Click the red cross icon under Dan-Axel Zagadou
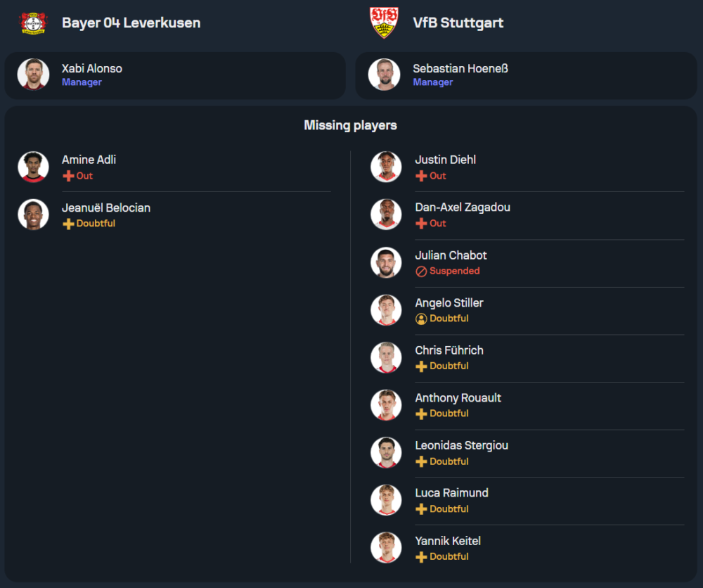This screenshot has height=588, width=703. pyautogui.click(x=421, y=224)
